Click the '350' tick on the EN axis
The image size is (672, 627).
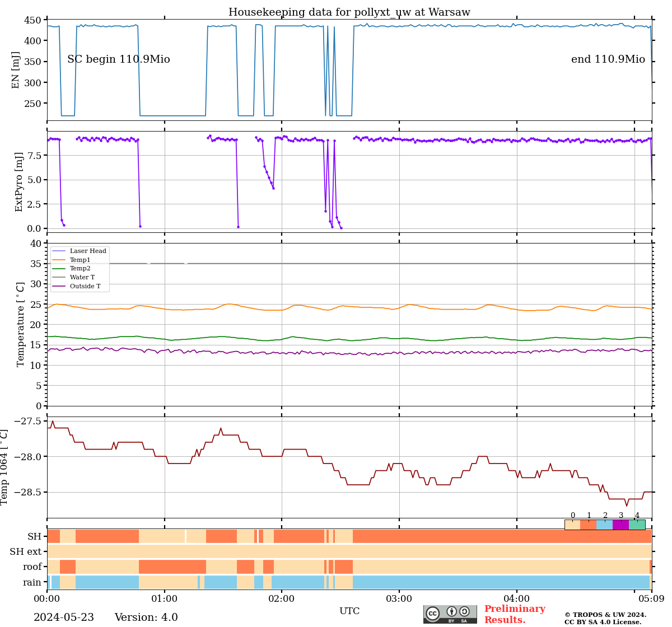point(32,62)
